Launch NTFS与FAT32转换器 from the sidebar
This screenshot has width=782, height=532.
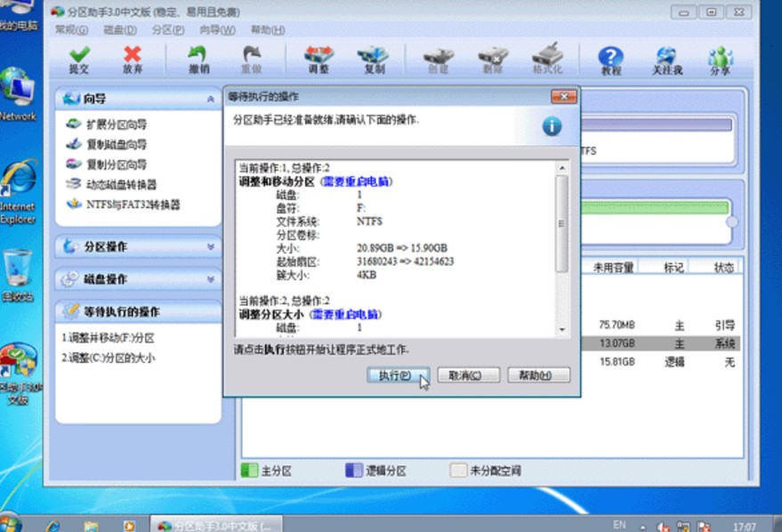(x=123, y=205)
